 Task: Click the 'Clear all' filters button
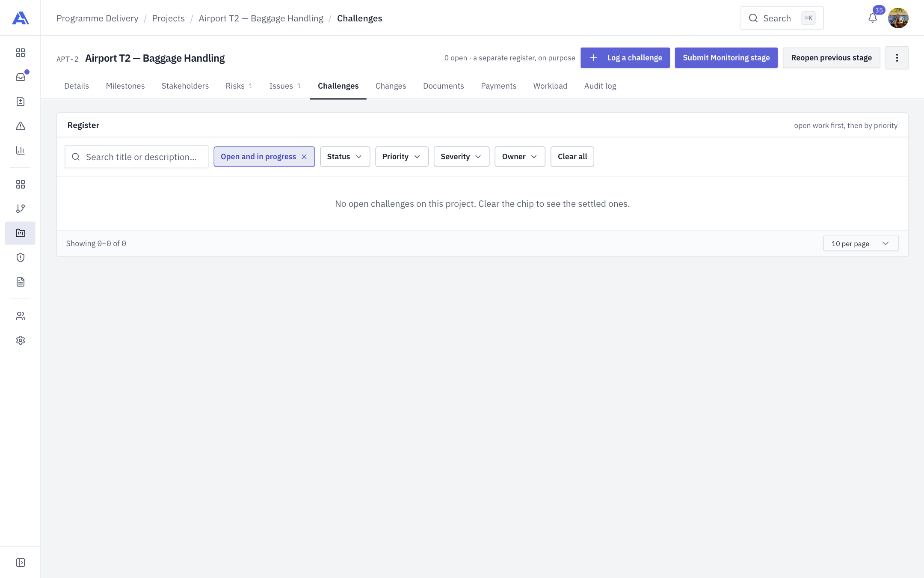(x=572, y=157)
